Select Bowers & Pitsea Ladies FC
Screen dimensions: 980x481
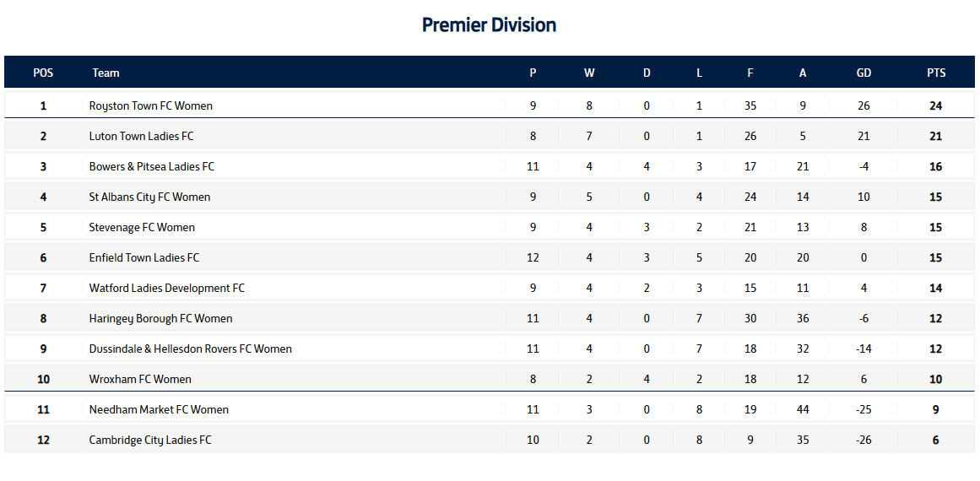point(151,166)
